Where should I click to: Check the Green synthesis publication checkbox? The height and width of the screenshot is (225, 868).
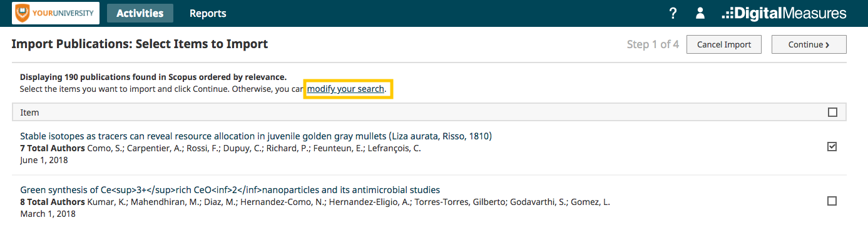(x=832, y=201)
